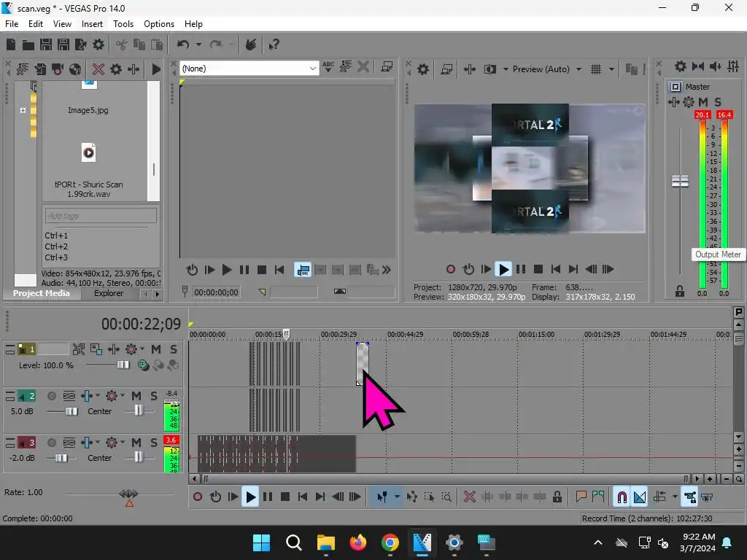The width and height of the screenshot is (747, 560).
Task: Open File Explorer from taskbar
Action: point(326,542)
